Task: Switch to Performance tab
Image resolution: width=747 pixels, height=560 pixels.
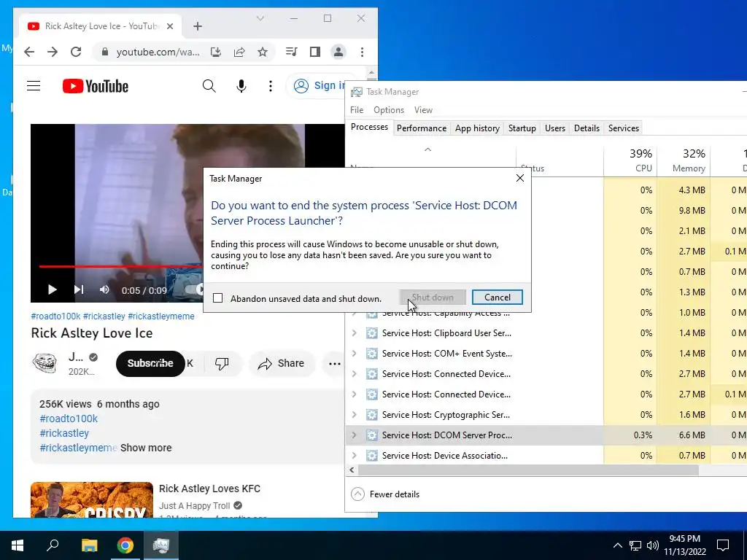Action: pos(422,128)
